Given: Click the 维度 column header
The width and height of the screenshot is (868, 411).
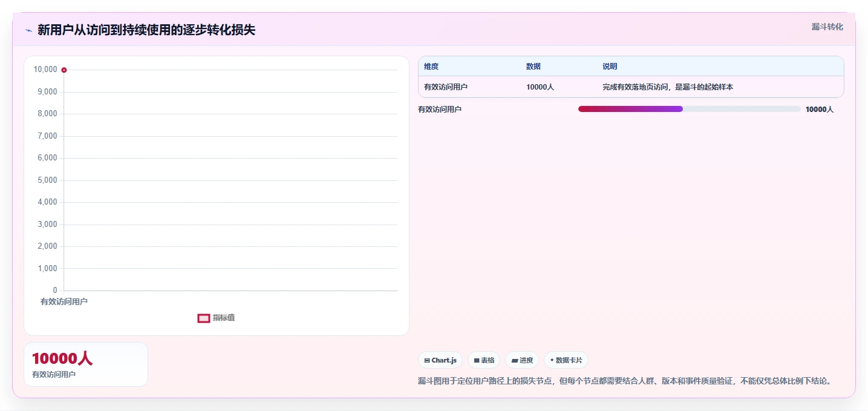Looking at the screenshot, I should 431,67.
